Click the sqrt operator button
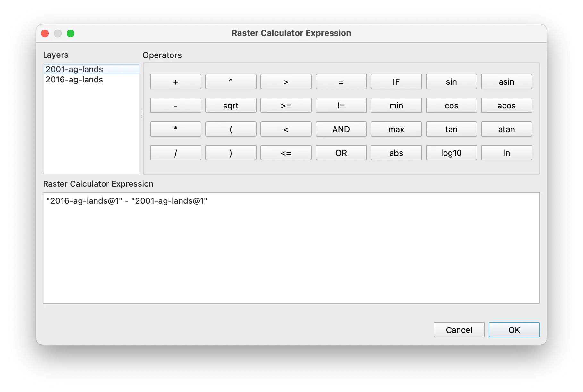 231,105
